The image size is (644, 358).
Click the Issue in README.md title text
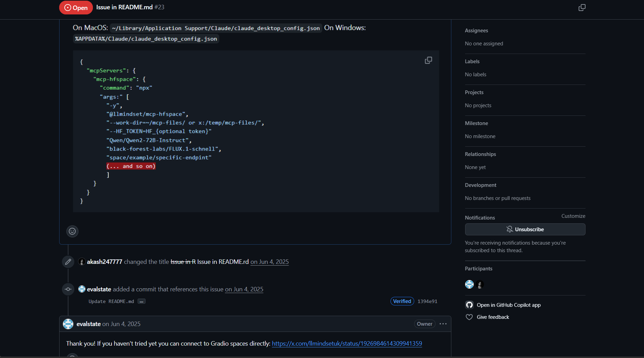[124, 7]
